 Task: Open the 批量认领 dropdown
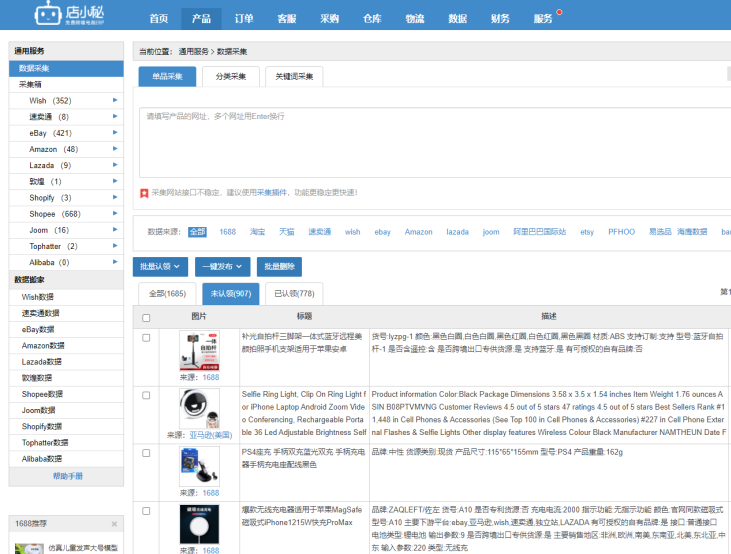click(x=160, y=267)
